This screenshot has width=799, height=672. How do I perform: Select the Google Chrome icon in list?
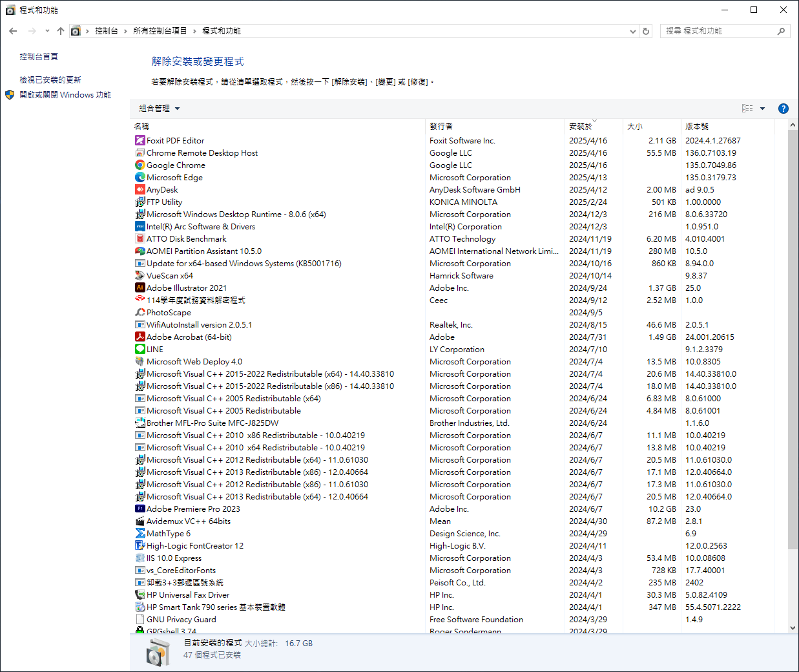point(140,165)
